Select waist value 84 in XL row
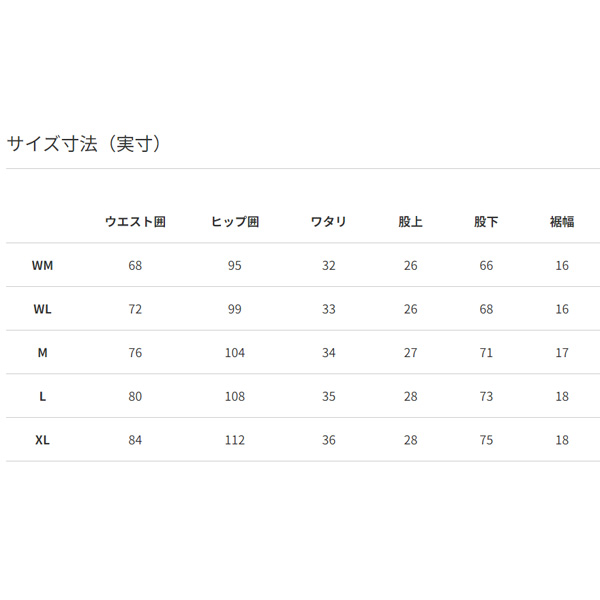Image resolution: width=600 pixels, height=600 pixels. pos(135,440)
